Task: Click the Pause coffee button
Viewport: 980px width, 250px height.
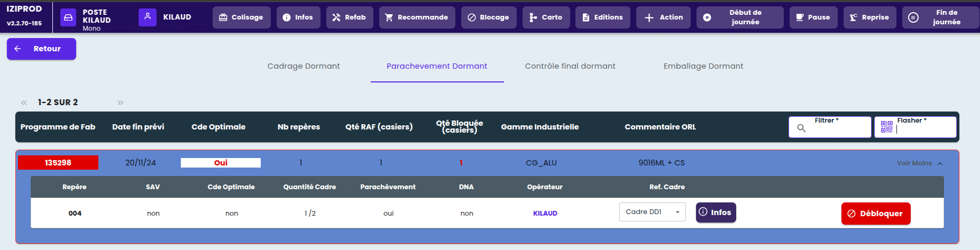Action: [813, 17]
